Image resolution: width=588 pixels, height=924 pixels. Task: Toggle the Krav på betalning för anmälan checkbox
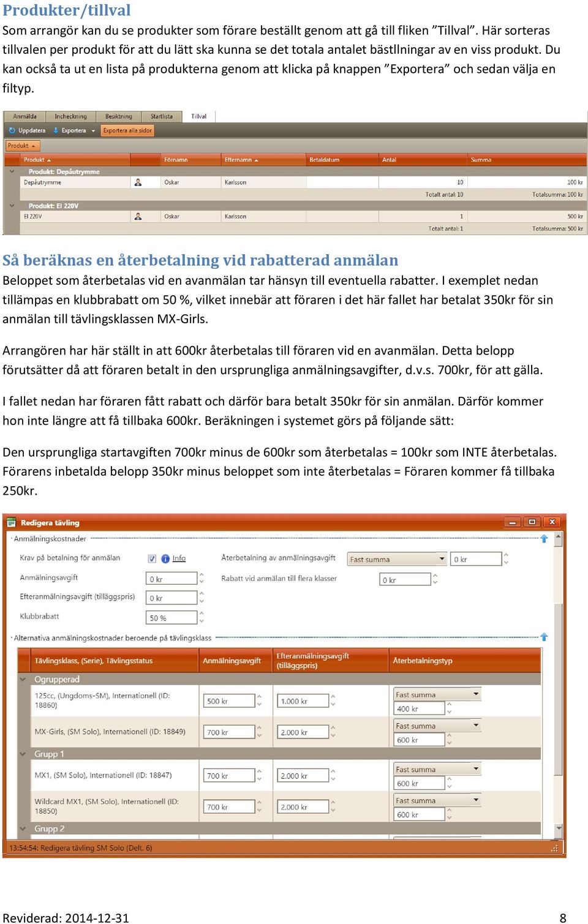pyautogui.click(x=152, y=558)
